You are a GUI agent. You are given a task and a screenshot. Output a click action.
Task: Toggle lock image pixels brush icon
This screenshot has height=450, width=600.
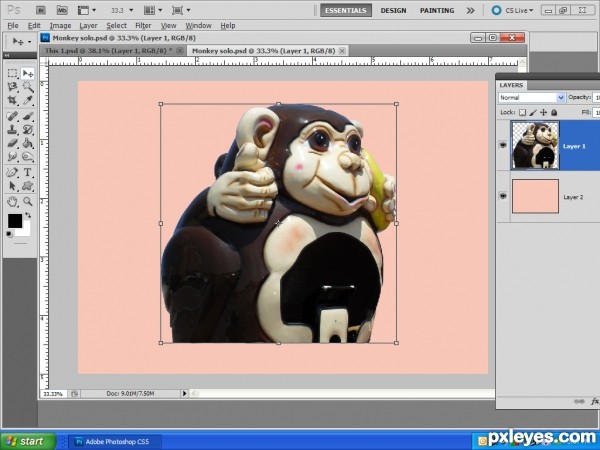(x=533, y=112)
